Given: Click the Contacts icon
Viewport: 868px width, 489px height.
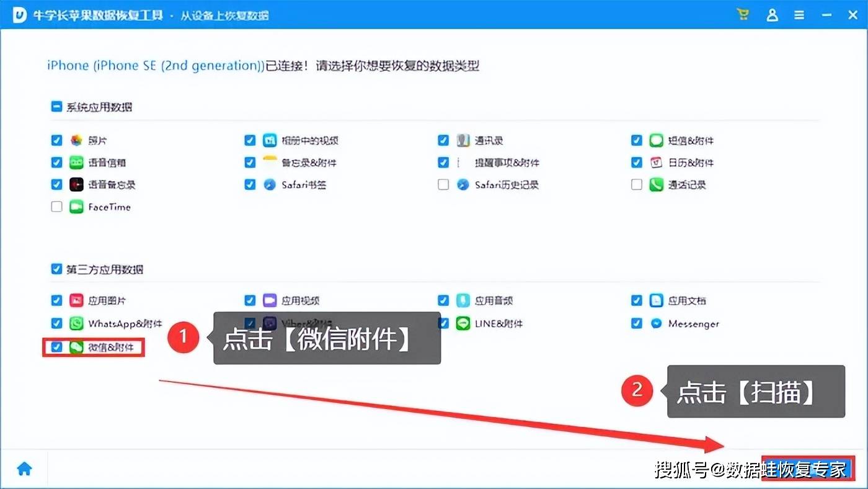Looking at the screenshot, I should 463,141.
